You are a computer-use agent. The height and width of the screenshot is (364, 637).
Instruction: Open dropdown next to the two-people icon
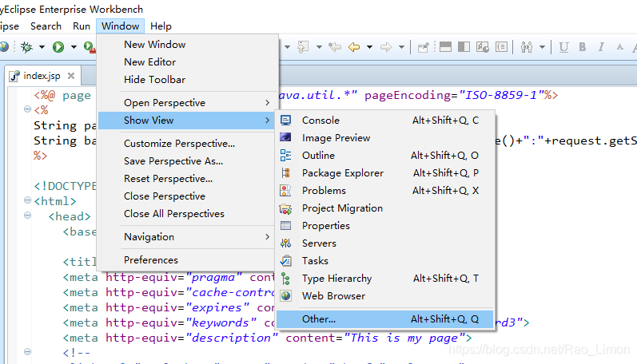[x=542, y=47]
